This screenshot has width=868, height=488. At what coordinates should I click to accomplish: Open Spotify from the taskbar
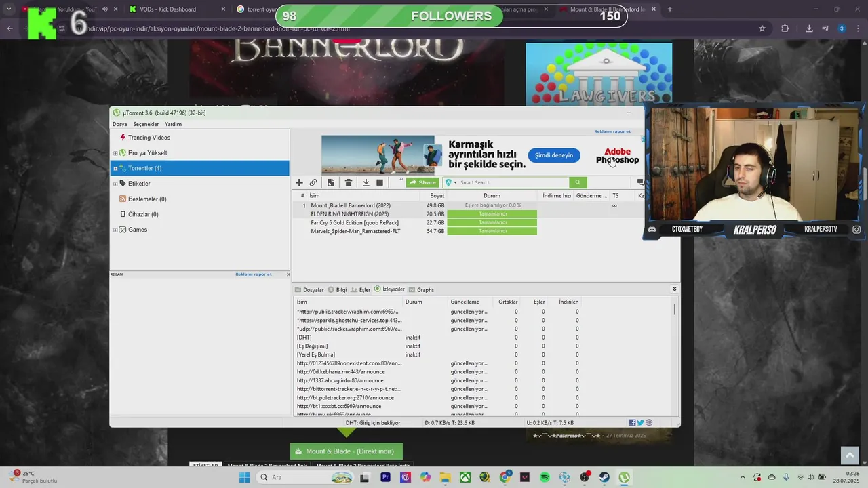pos(545,477)
